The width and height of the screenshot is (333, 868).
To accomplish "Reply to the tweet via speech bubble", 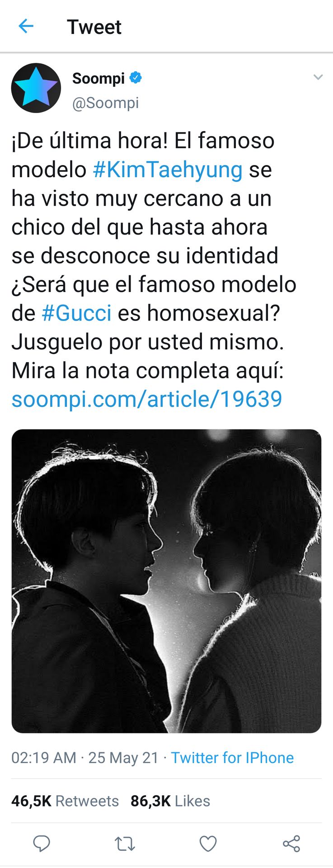I will (42, 843).
